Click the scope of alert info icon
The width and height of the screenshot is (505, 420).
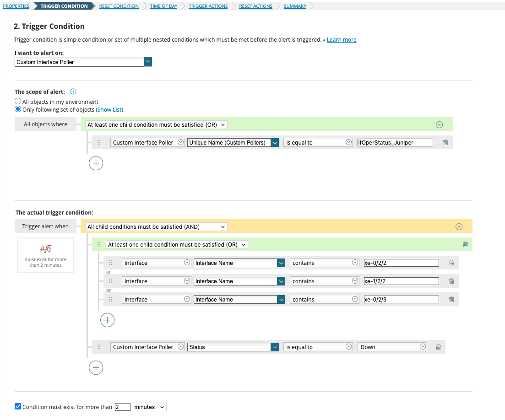tap(73, 92)
